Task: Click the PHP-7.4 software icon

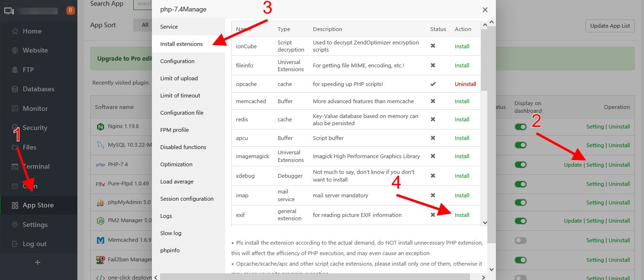Action: 100,164
